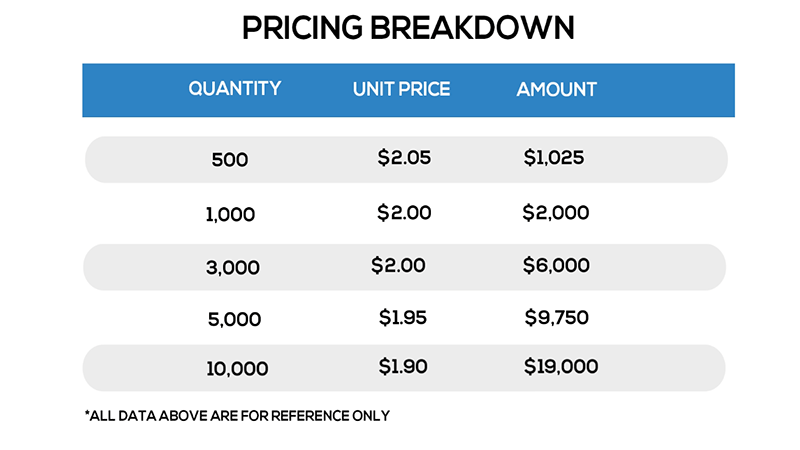Image resolution: width=800 pixels, height=450 pixels.
Task: Select the $1,025 amount cell
Action: (553, 157)
